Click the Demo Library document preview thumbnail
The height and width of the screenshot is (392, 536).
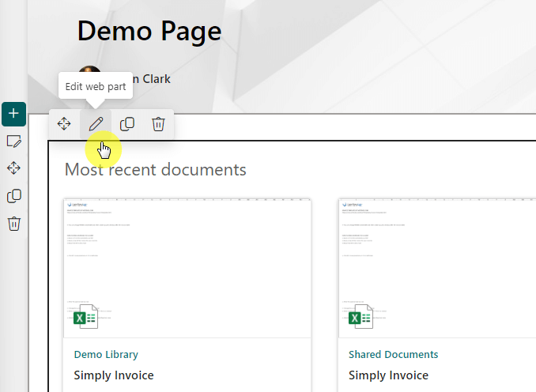(x=187, y=268)
